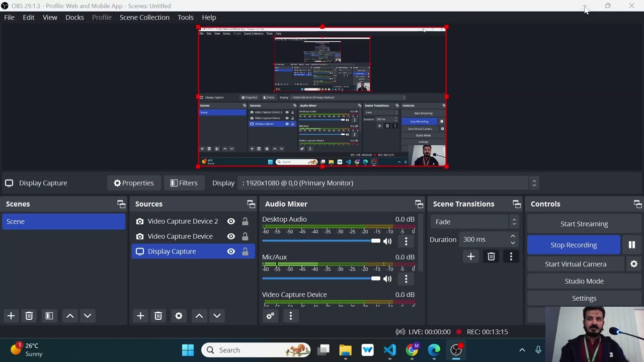Enable Studio Mode

point(584,281)
